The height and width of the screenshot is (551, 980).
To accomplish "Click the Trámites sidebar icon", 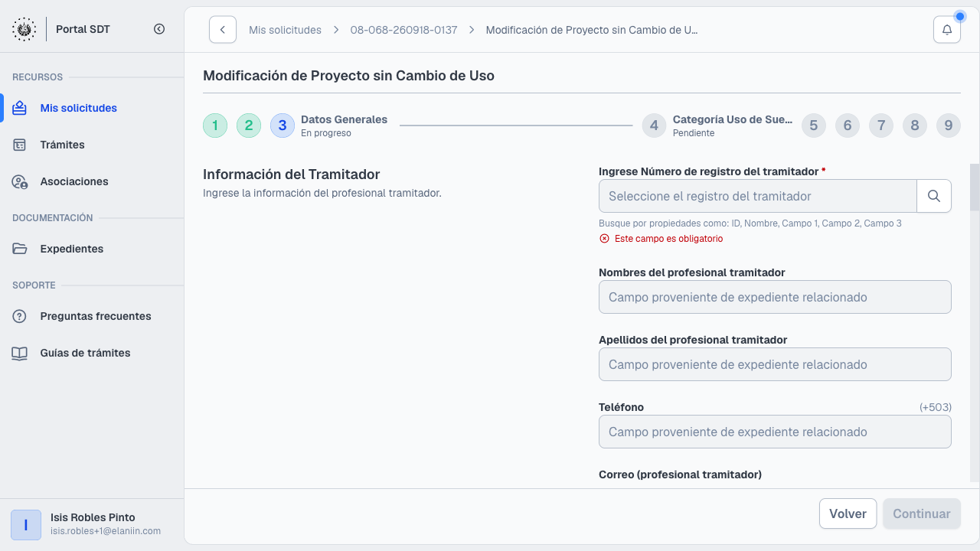I will point(20,145).
